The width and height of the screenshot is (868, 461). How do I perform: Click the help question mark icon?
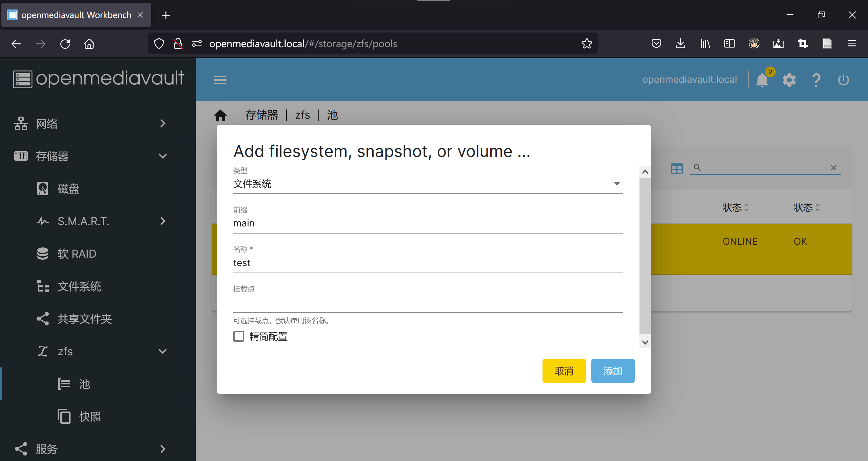pos(816,80)
